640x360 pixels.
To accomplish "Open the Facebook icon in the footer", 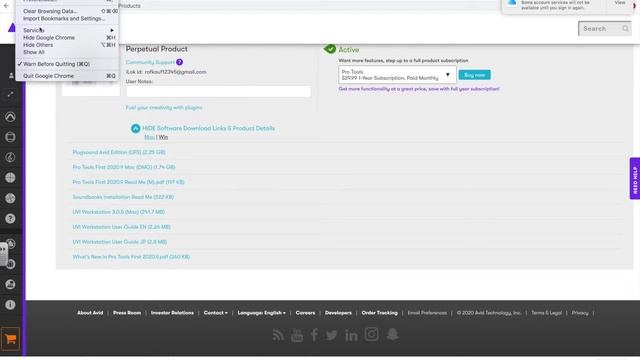I will pos(314,335).
